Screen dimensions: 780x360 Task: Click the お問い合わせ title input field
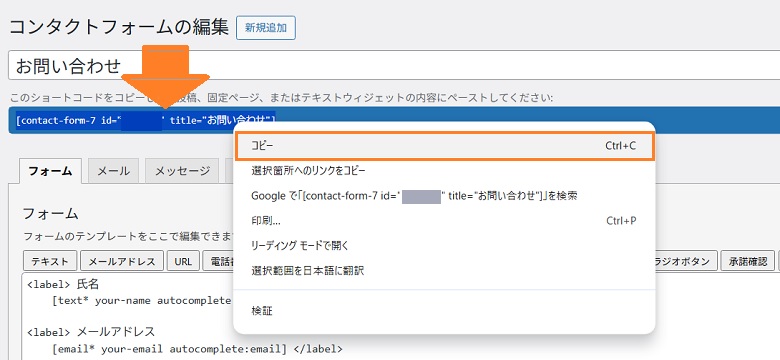tap(394, 65)
